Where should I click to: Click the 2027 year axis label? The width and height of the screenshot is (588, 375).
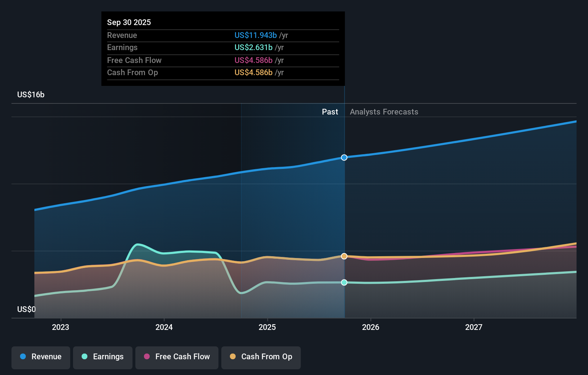474,327
